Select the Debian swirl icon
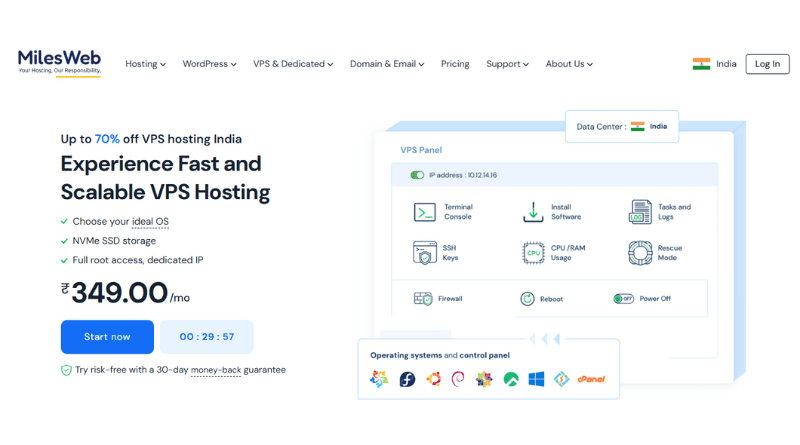Screen dimensions: 800x445 [458, 379]
